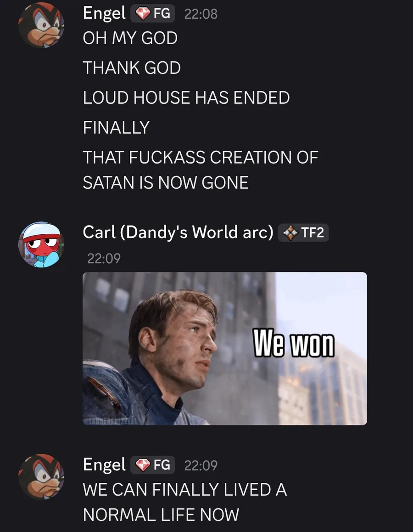Viewport: 413px width, 532px height.
Task: Open the 'We won' GIF image
Action: (x=224, y=348)
